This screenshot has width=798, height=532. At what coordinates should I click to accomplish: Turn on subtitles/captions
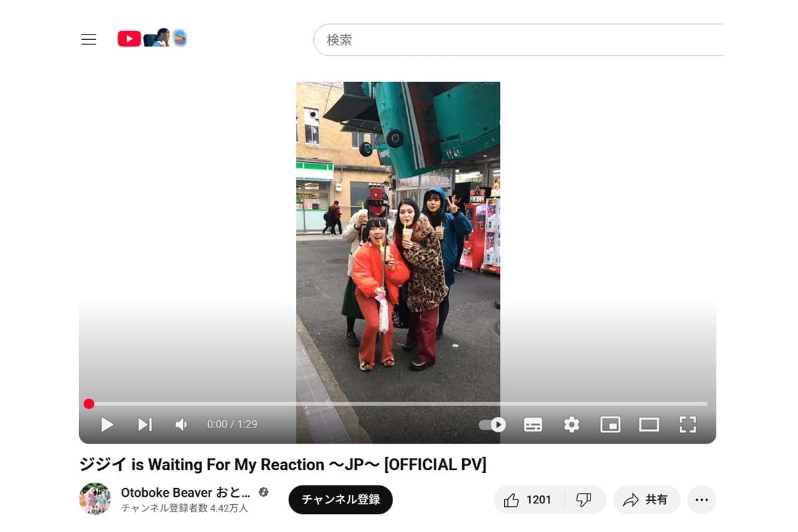pyautogui.click(x=533, y=424)
